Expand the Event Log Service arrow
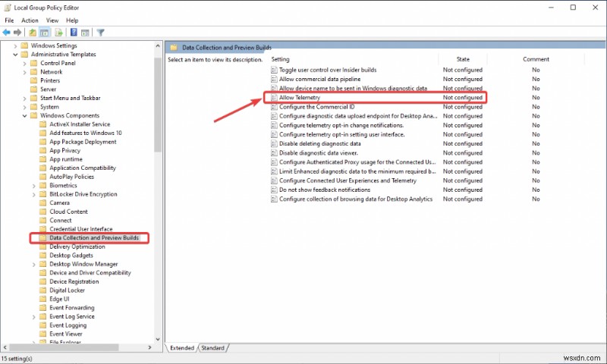This screenshot has width=607, height=364. coord(34,317)
